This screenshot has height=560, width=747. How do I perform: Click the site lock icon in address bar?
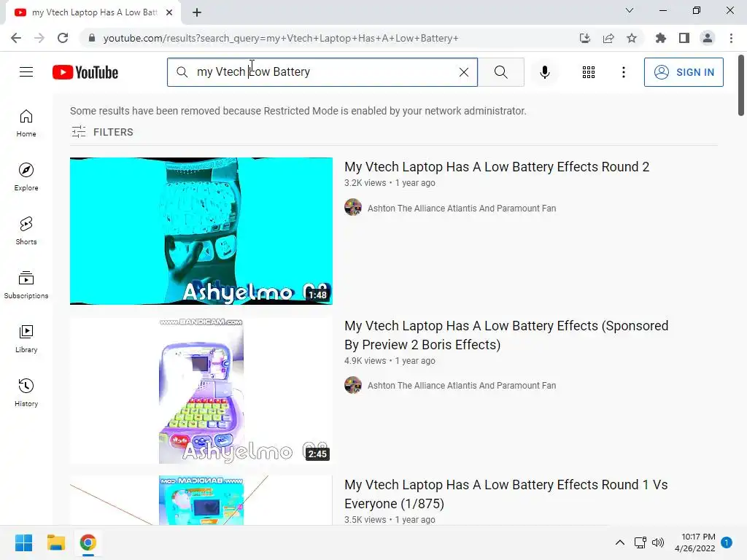[92, 38]
